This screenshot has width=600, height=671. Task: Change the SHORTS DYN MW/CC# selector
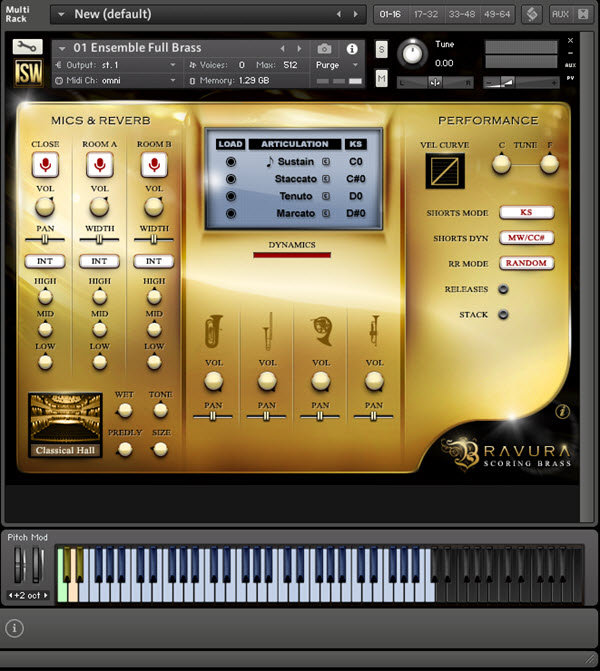click(x=526, y=238)
